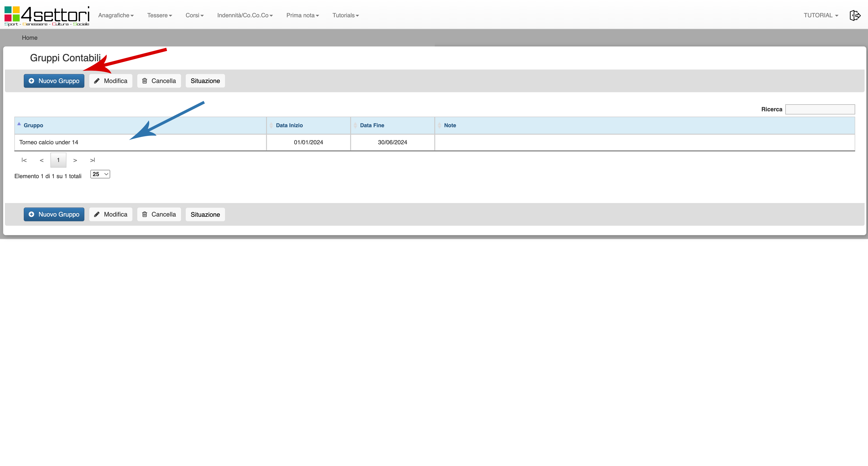Screen dimensions: 868x466
Task: Sort table by Data Inizio column
Action: coord(289,125)
